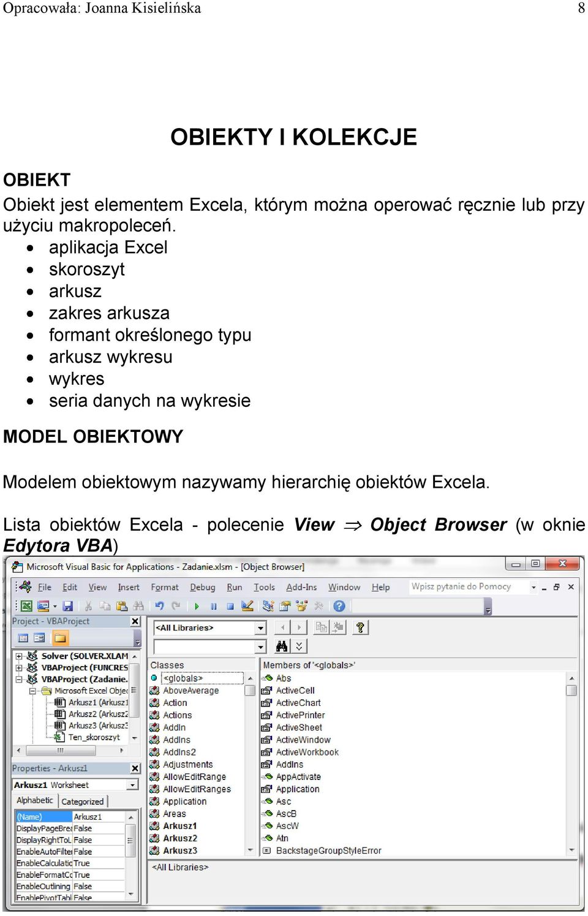Click Copy to Clipboard in Object Browser
Screen dimensions: 588x916
(x=322, y=627)
